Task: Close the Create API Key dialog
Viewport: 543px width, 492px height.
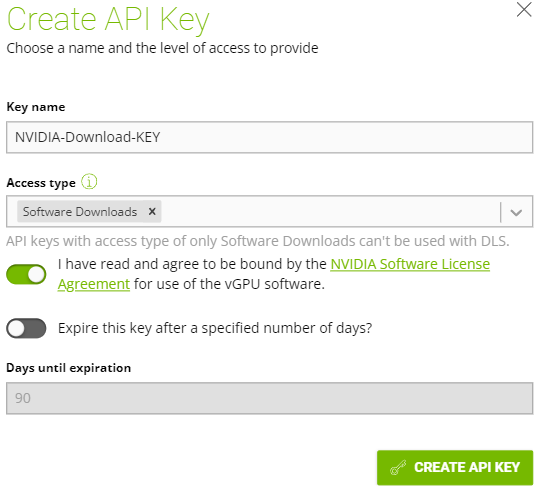Action: [524, 9]
